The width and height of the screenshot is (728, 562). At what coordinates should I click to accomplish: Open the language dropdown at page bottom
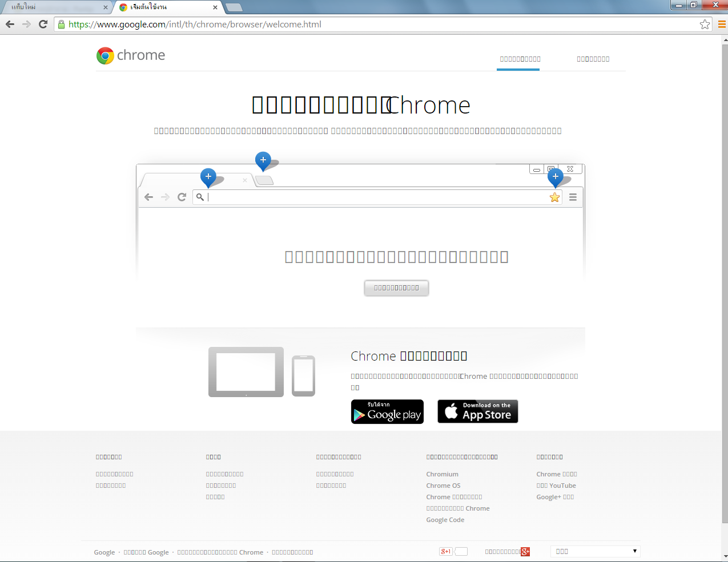[x=595, y=551]
